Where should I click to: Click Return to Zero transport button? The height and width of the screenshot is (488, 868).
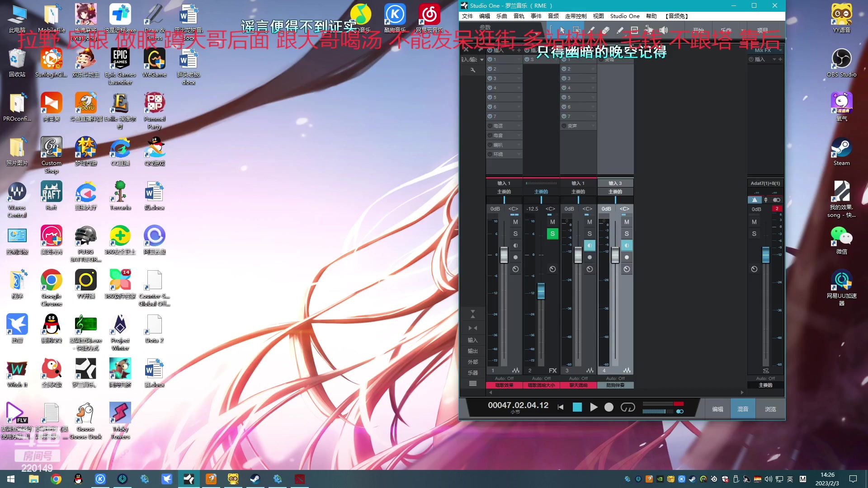pos(561,407)
